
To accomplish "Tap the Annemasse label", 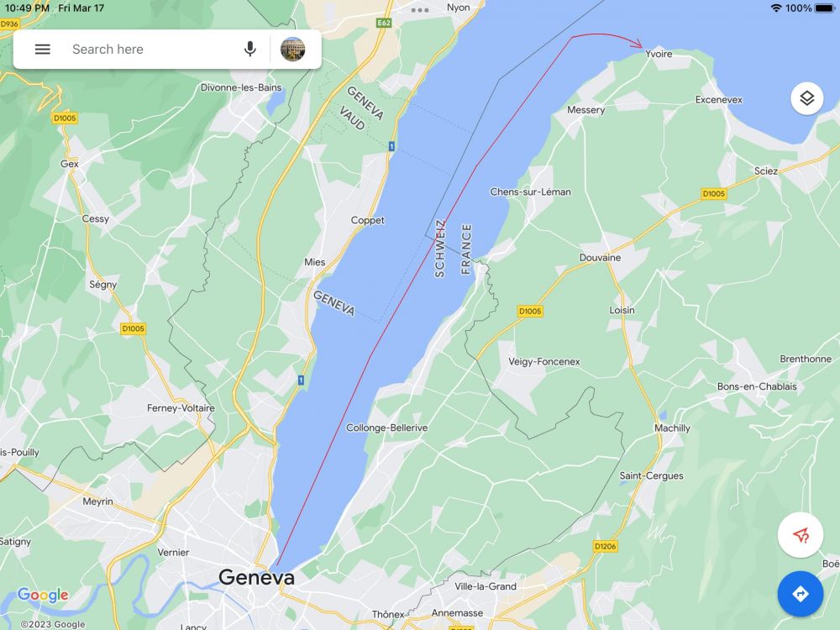I will tap(457, 613).
